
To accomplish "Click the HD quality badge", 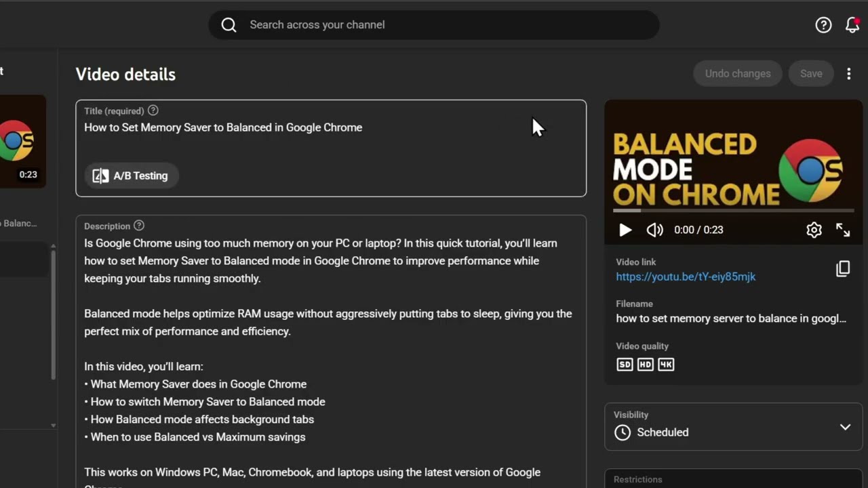I will click(x=646, y=365).
